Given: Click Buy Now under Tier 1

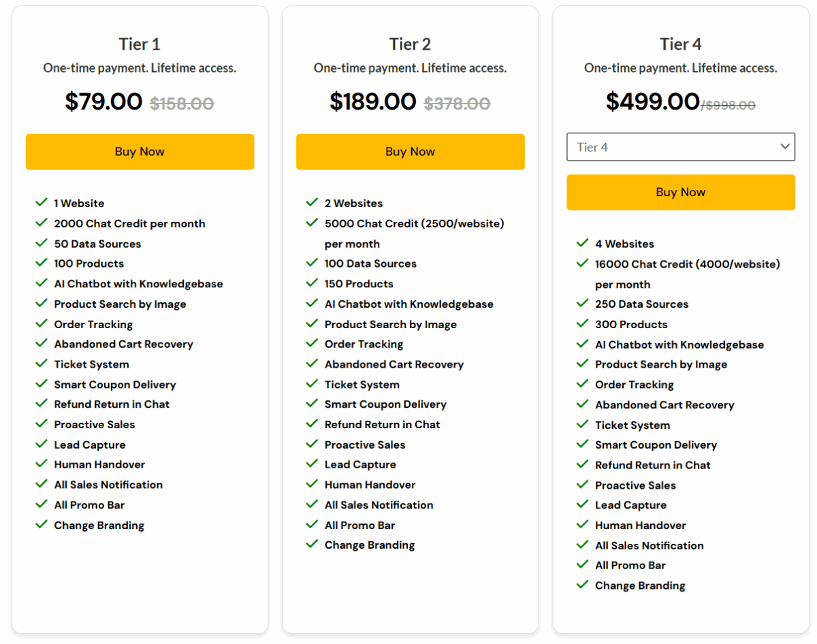Looking at the screenshot, I should pos(140,152).
